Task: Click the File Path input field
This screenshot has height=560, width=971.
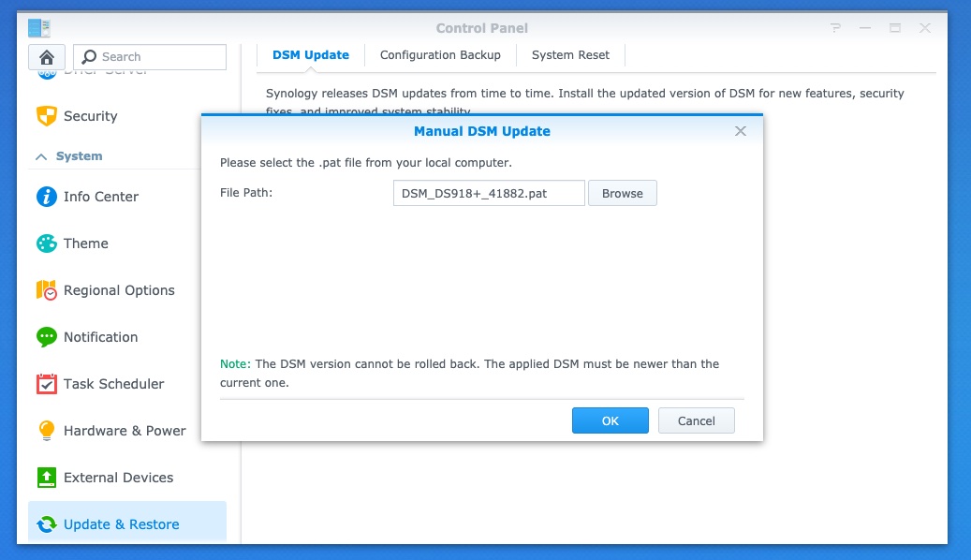Action: click(489, 193)
